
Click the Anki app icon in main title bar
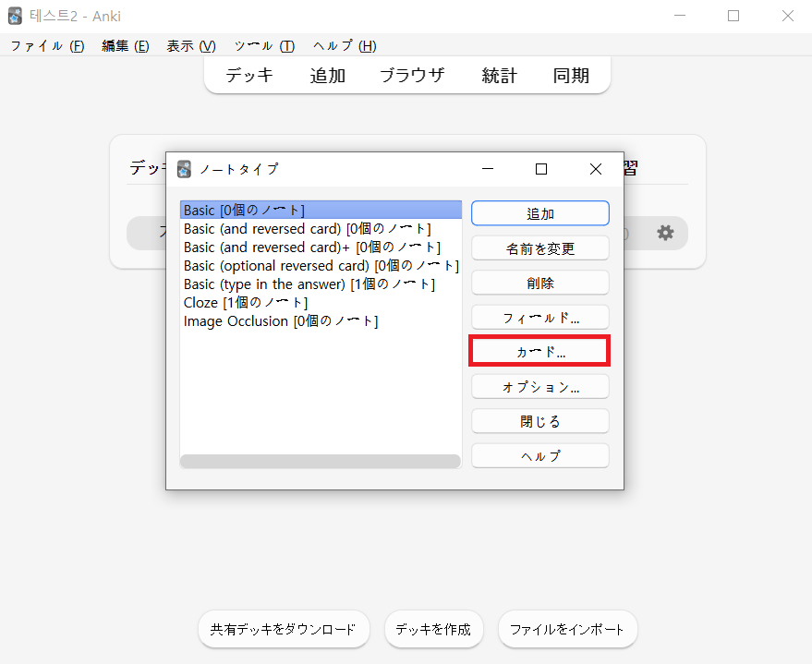(15, 16)
